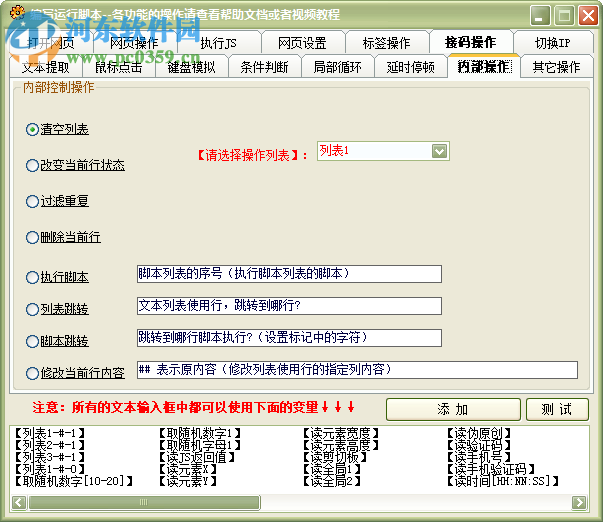Screen dimensions: 603x522
Task: Select the 切换IP tab
Action: click(553, 43)
